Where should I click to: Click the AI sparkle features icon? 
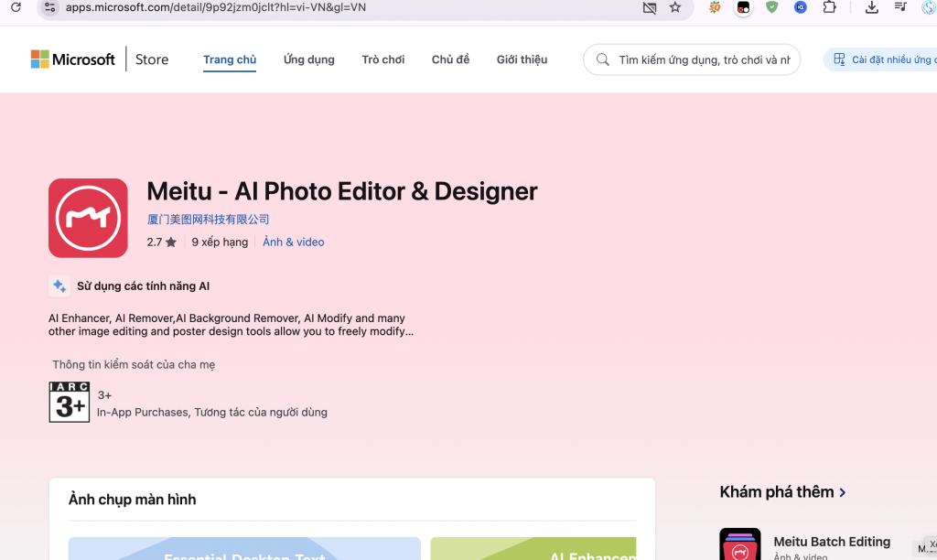point(59,285)
